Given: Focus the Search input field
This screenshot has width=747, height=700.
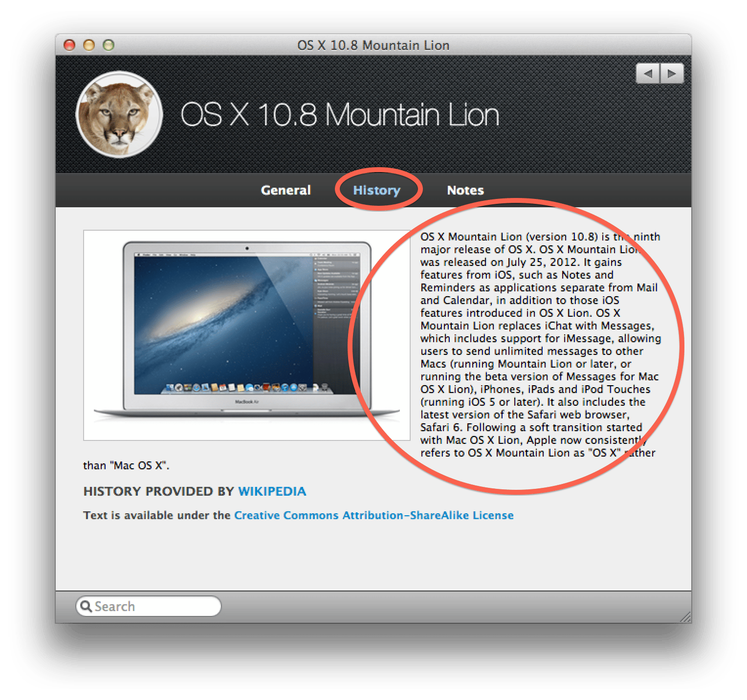Looking at the screenshot, I should (149, 606).
